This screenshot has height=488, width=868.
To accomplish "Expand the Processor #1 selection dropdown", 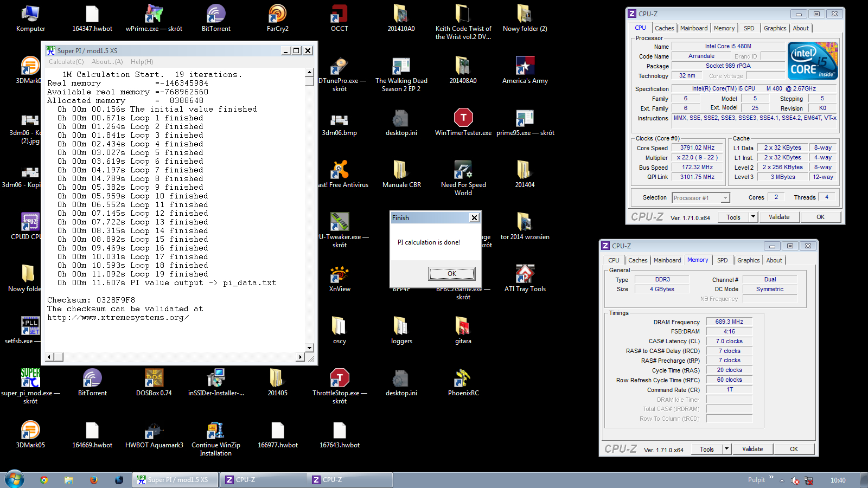I will coord(725,198).
